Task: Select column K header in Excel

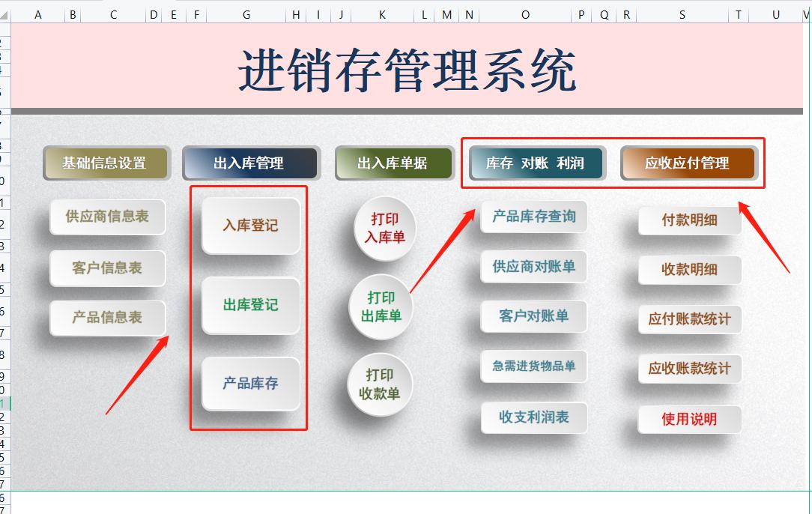Action: [381, 14]
